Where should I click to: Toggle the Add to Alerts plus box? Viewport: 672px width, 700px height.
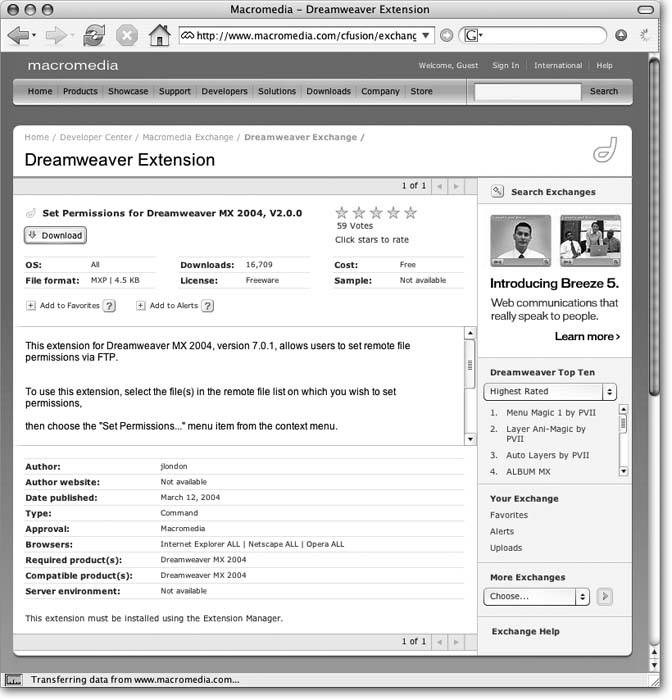pos(141,306)
